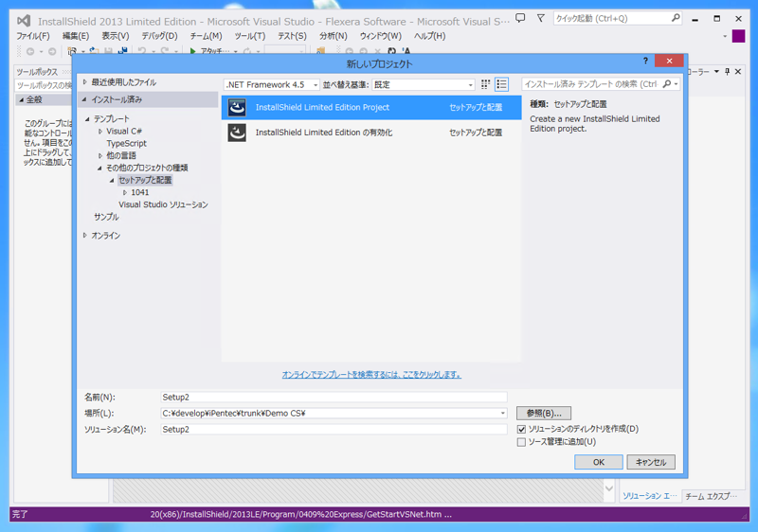Viewport: 758px width, 532px height.
Task: Toggle ソリューションのディレクトリを作成 checkbox
Action: (521, 429)
